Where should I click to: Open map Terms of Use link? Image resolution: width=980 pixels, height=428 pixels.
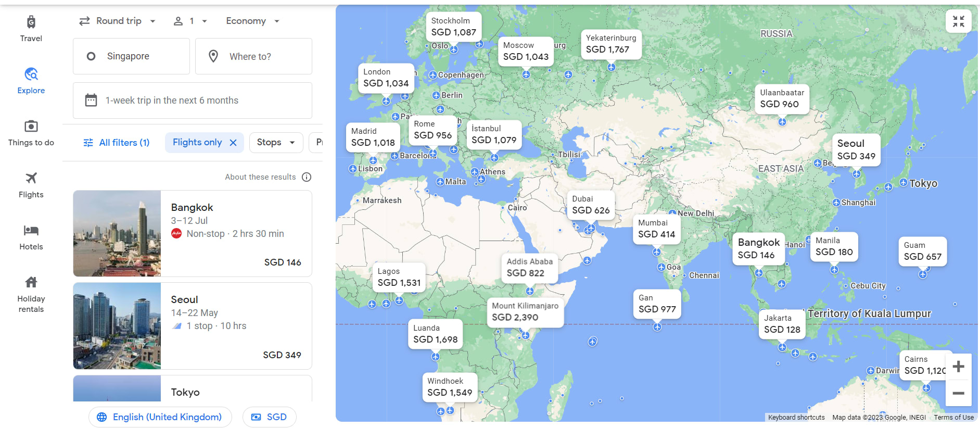[953, 418]
